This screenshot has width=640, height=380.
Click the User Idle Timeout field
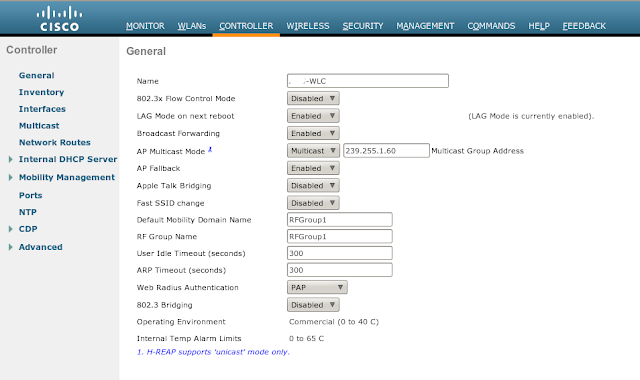(x=340, y=253)
